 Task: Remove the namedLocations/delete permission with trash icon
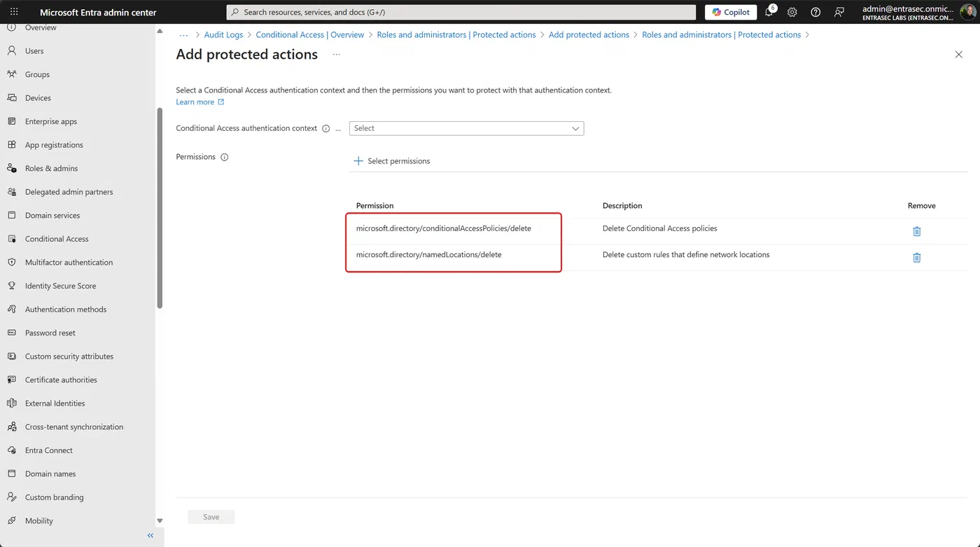917,258
